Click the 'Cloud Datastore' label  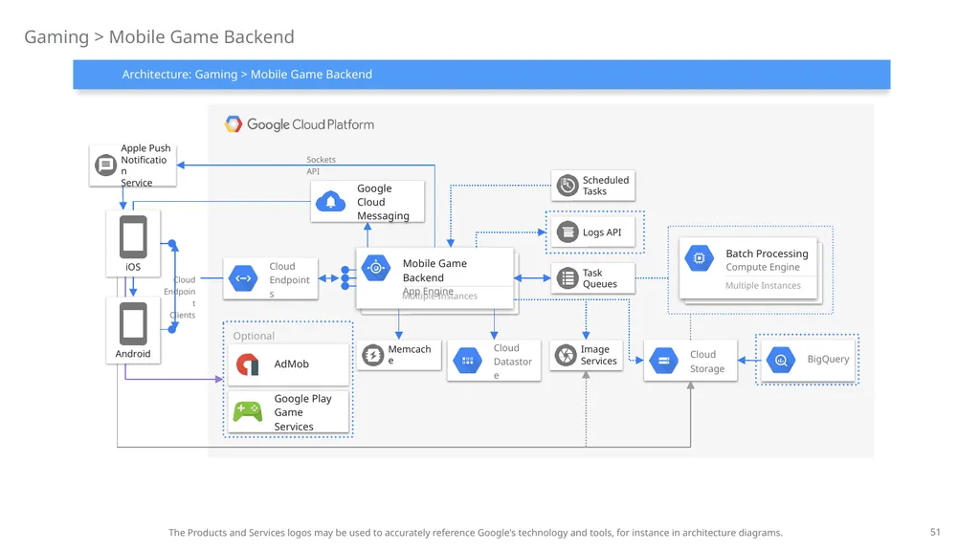(x=513, y=361)
